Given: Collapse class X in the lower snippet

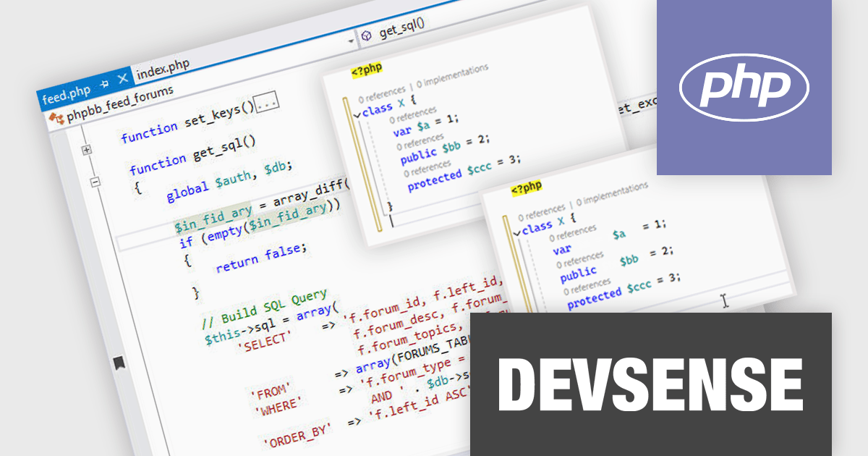Looking at the screenshot, I should 516,232.
